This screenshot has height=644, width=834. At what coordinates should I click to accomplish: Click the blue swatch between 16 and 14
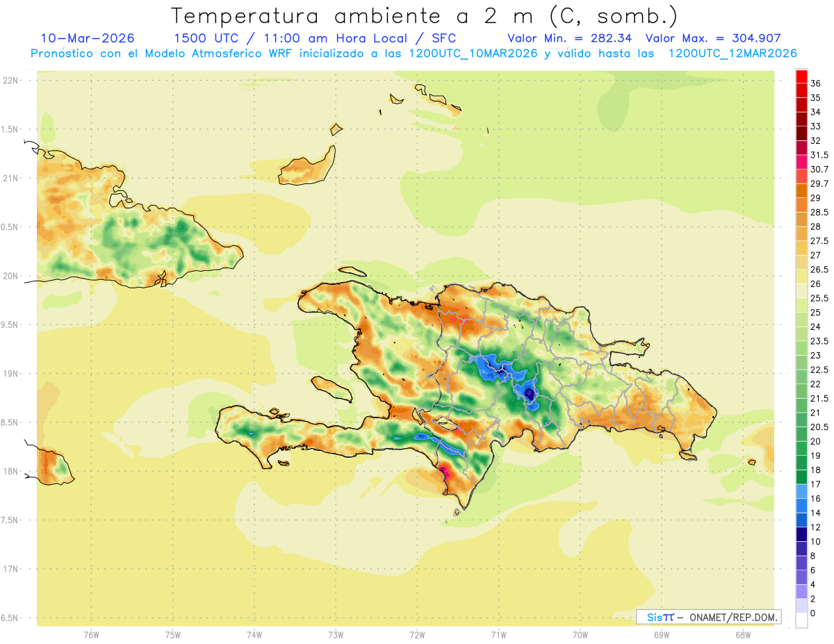click(801, 505)
